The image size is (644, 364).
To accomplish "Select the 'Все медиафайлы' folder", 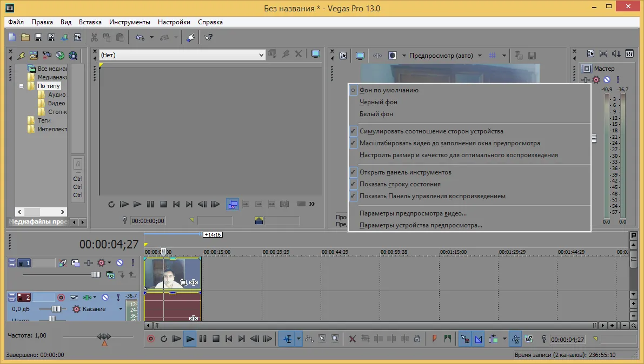I will pos(51,69).
